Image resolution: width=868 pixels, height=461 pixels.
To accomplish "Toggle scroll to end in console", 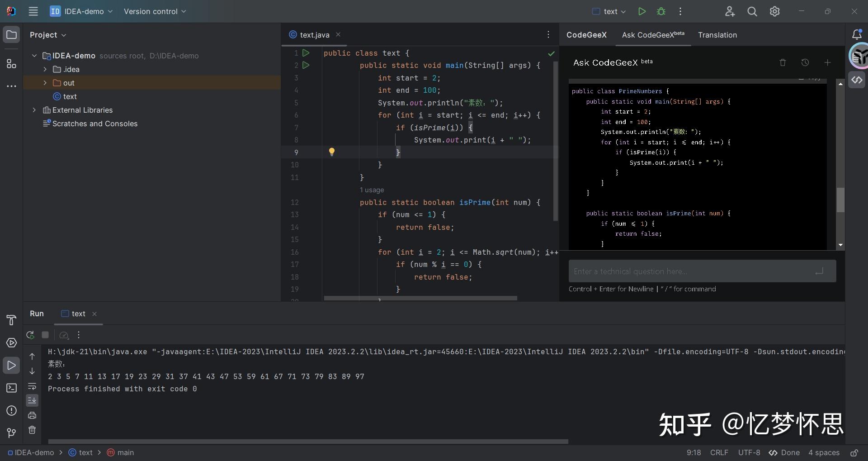I will pos(32,400).
